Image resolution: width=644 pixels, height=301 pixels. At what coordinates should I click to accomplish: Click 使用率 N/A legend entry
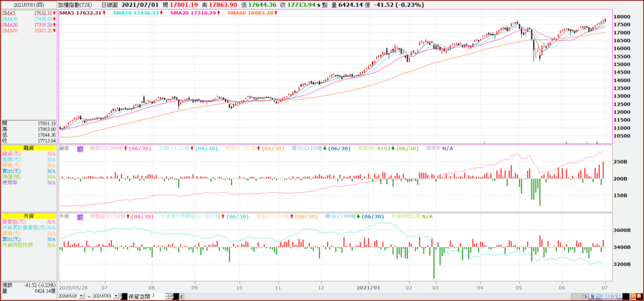pos(440,148)
